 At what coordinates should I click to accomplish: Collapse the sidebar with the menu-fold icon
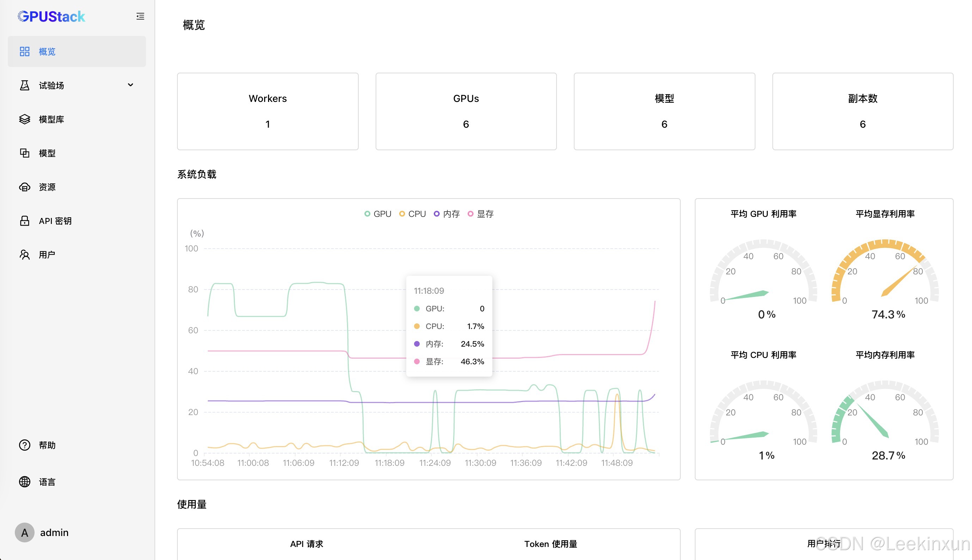click(140, 16)
